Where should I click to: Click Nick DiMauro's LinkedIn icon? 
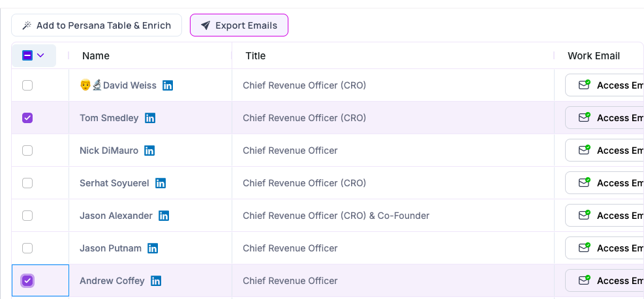[x=149, y=150]
